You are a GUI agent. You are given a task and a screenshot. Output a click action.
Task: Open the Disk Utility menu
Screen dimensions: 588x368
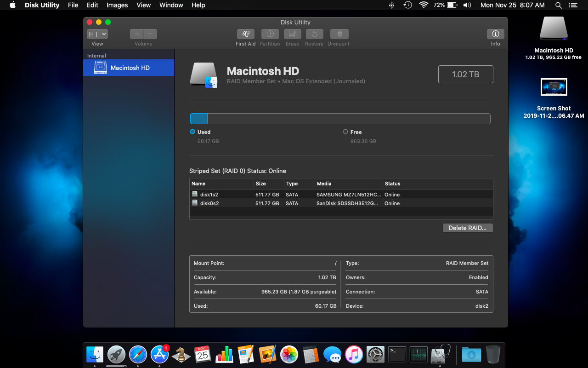(42, 5)
